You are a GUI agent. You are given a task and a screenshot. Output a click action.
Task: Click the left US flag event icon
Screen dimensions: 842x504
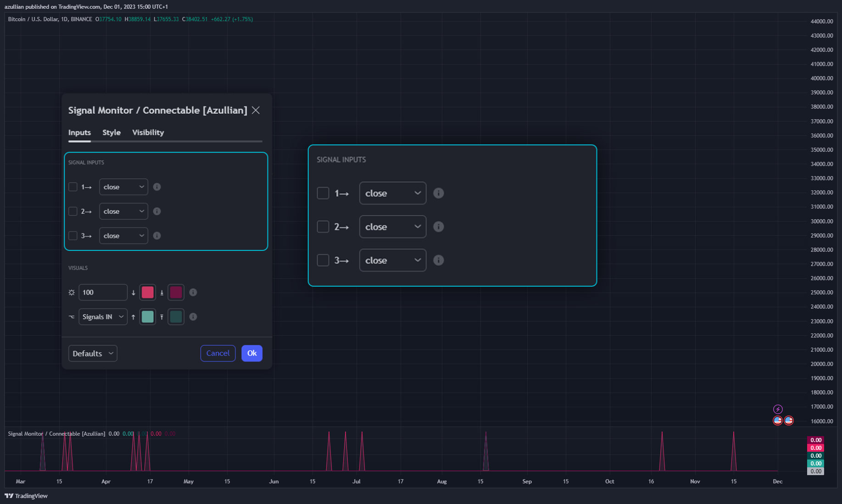coord(778,420)
